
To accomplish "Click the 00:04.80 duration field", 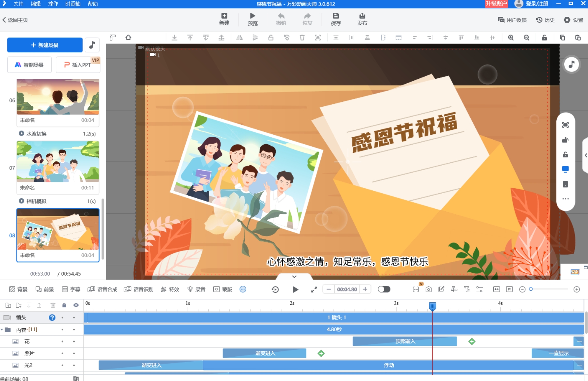I will click(x=347, y=289).
